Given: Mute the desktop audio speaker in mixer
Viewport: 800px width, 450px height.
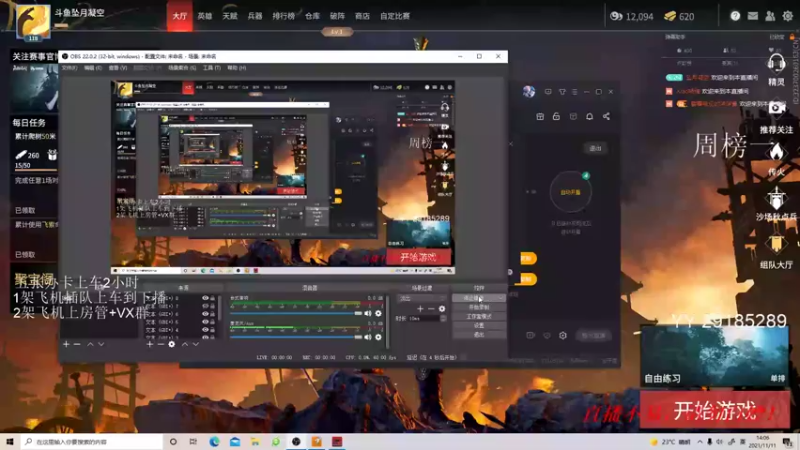Looking at the screenshot, I should pyautogui.click(x=368, y=313).
